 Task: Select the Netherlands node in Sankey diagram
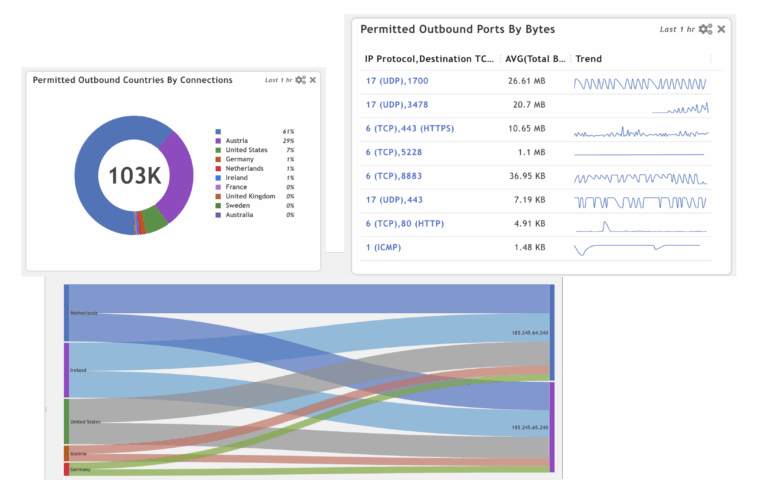67,313
